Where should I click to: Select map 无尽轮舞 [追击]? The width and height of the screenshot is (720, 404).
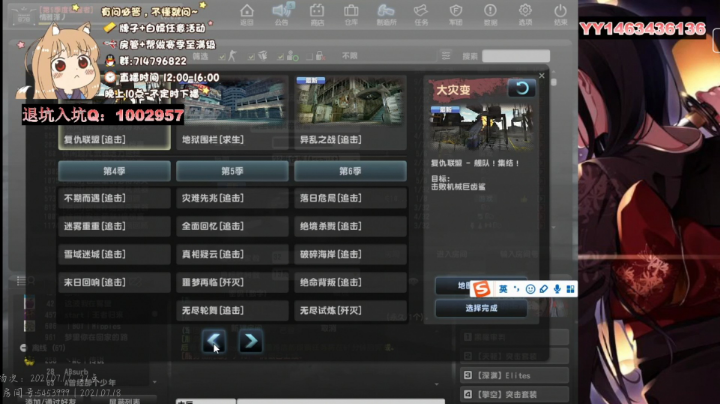(232, 311)
